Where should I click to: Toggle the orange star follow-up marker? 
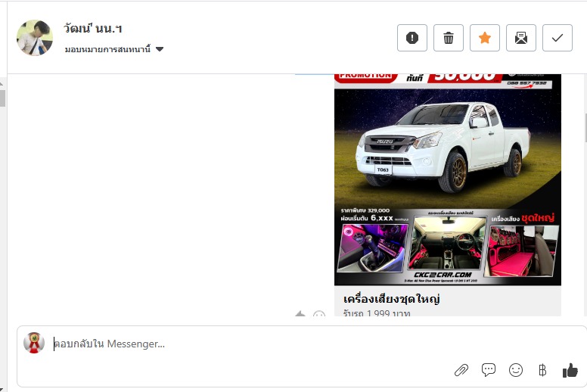485,38
